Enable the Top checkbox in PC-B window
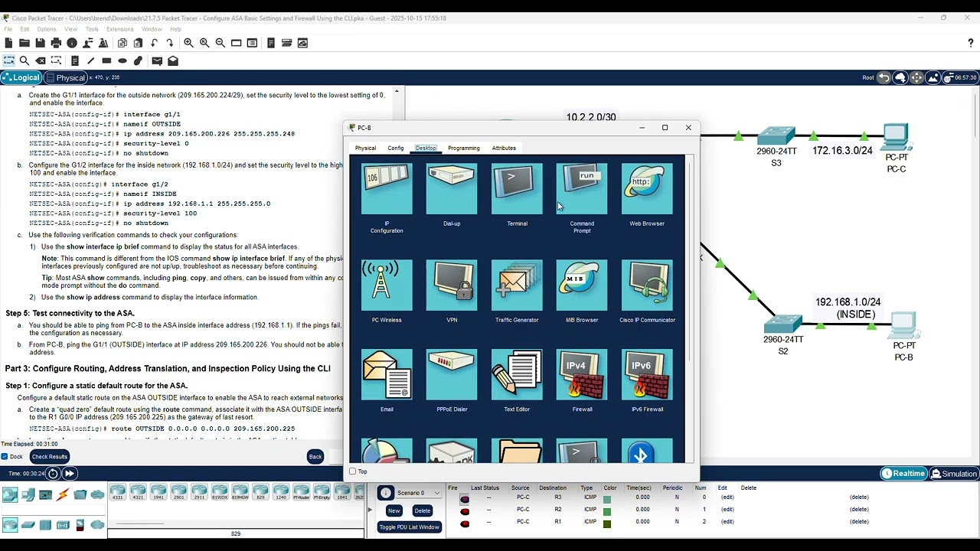The width and height of the screenshot is (980, 551). (x=352, y=471)
